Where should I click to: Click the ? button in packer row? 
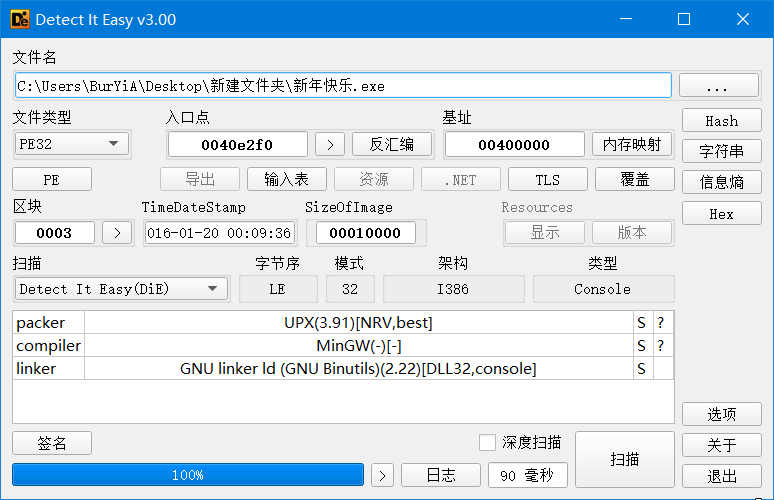[x=663, y=322]
